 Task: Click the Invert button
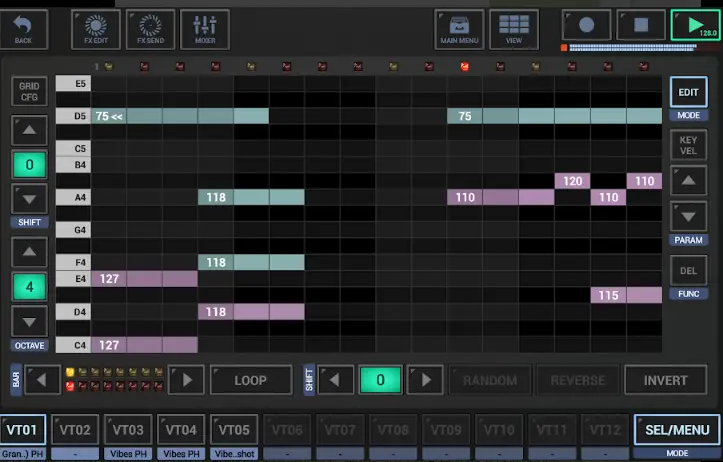pyautogui.click(x=665, y=380)
